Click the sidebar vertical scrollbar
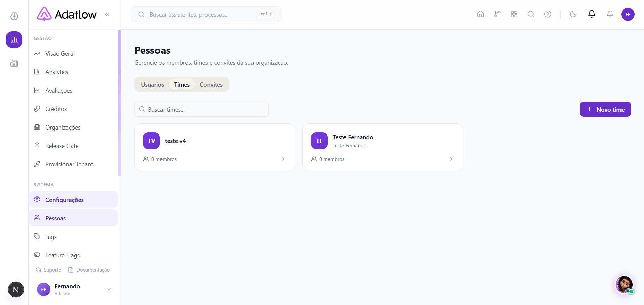Screen dimensions: 644x305 119,103
